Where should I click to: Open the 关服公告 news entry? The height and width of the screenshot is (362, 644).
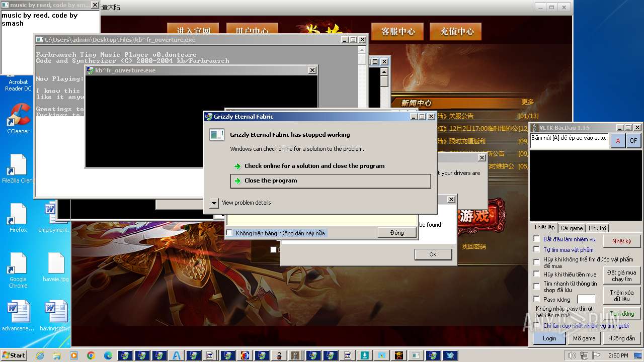coord(461,116)
